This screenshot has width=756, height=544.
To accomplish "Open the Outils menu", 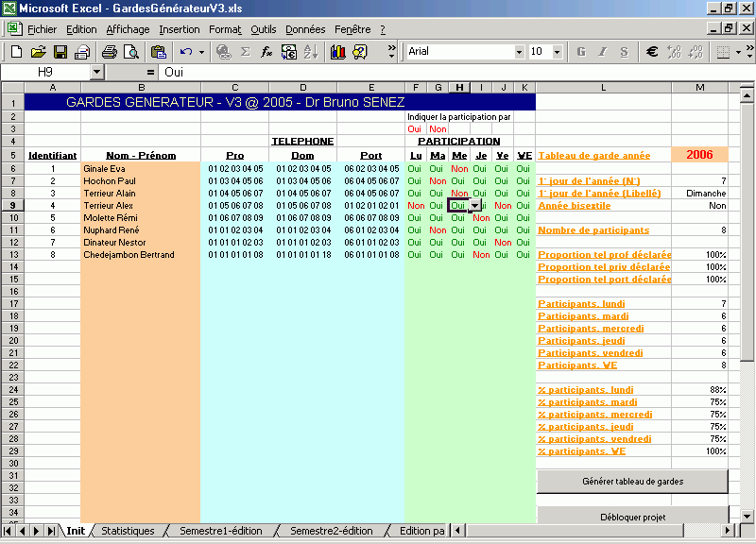I will (264, 29).
